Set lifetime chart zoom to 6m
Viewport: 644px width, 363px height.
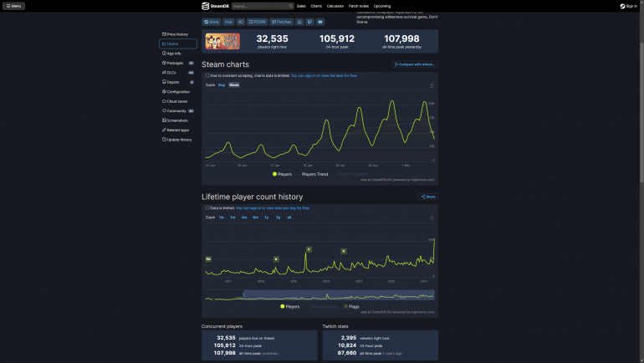255,217
